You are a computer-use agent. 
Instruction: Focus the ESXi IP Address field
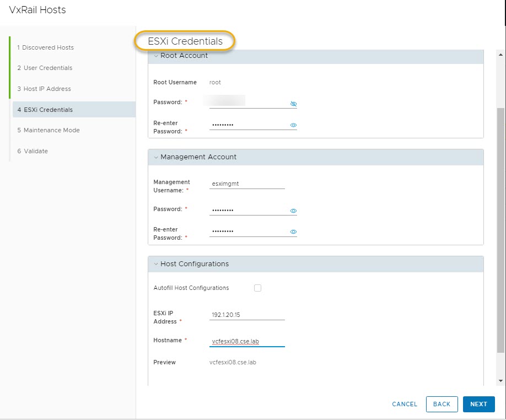click(x=247, y=315)
